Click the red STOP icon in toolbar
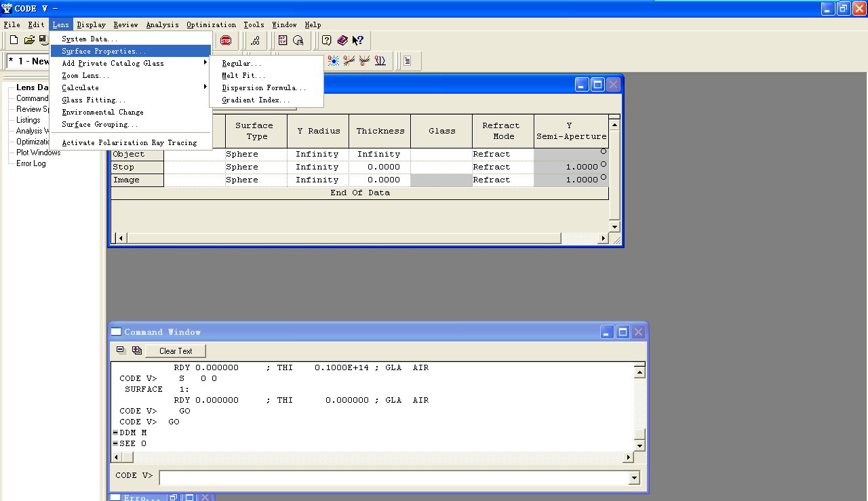The width and height of the screenshot is (868, 501). tap(226, 41)
